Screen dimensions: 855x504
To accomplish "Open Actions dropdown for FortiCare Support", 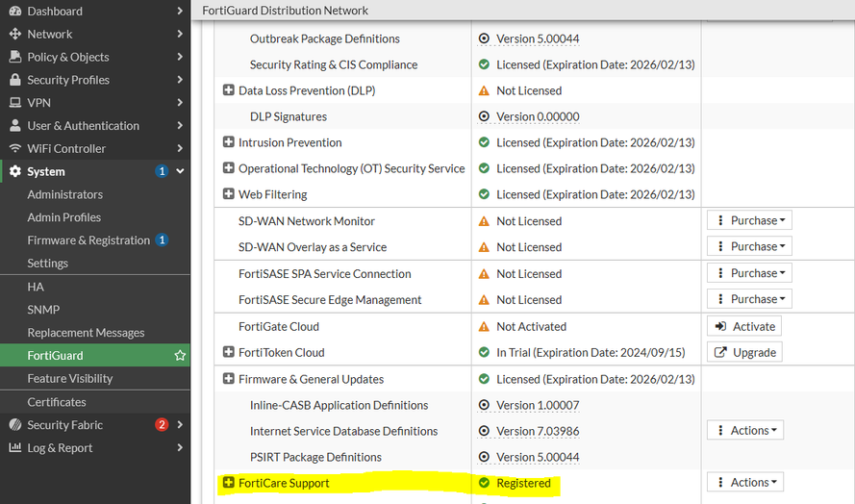I will point(745,483).
